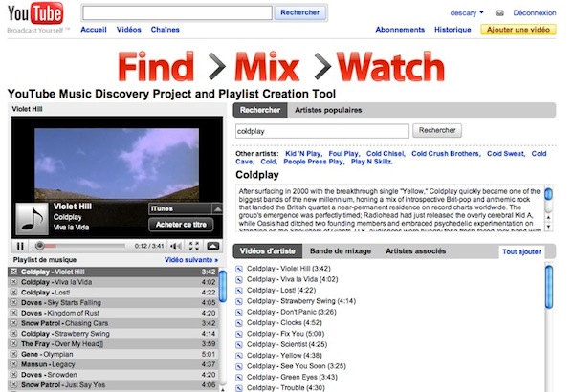Select the Vidéos d'artiste tab

pyautogui.click(x=268, y=251)
